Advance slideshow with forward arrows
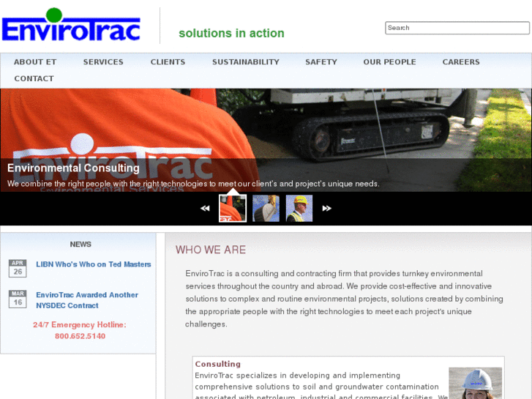Viewport: 532px width, 399px height. pyautogui.click(x=326, y=208)
